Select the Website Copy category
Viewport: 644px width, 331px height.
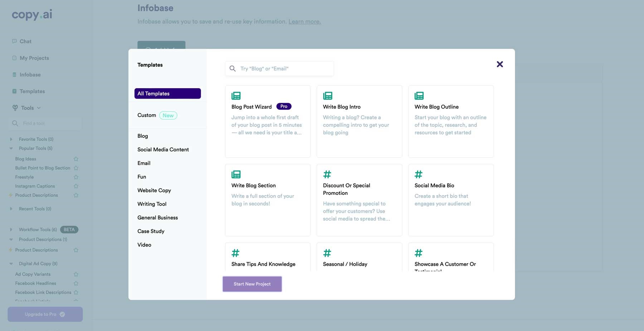coord(154,190)
